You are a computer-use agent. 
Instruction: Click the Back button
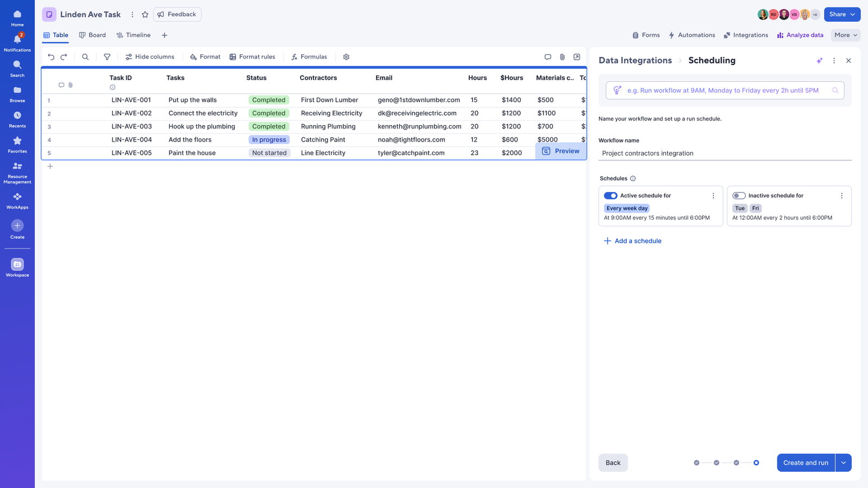point(613,463)
